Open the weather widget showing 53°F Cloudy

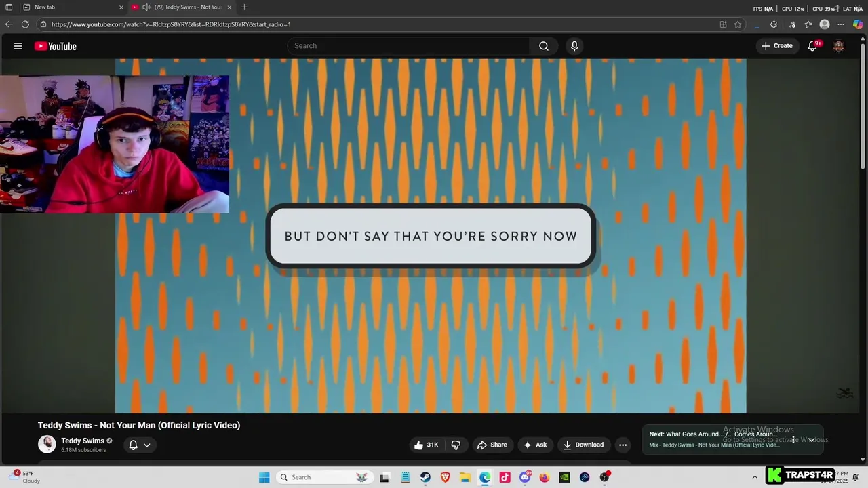click(24, 477)
